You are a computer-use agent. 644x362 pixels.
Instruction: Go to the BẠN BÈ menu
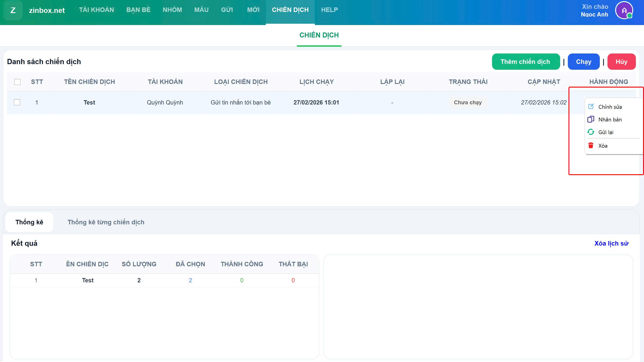[x=138, y=10]
